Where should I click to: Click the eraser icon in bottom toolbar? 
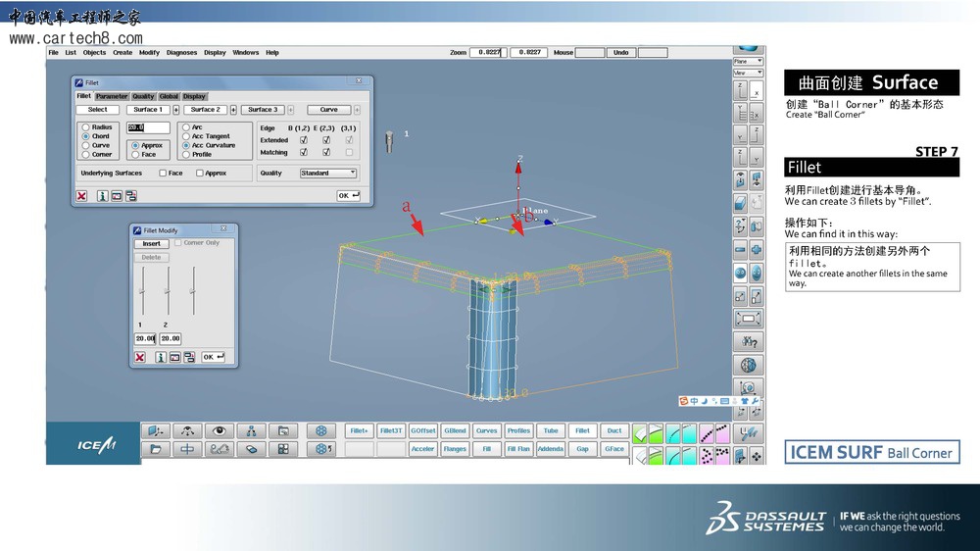(x=251, y=449)
